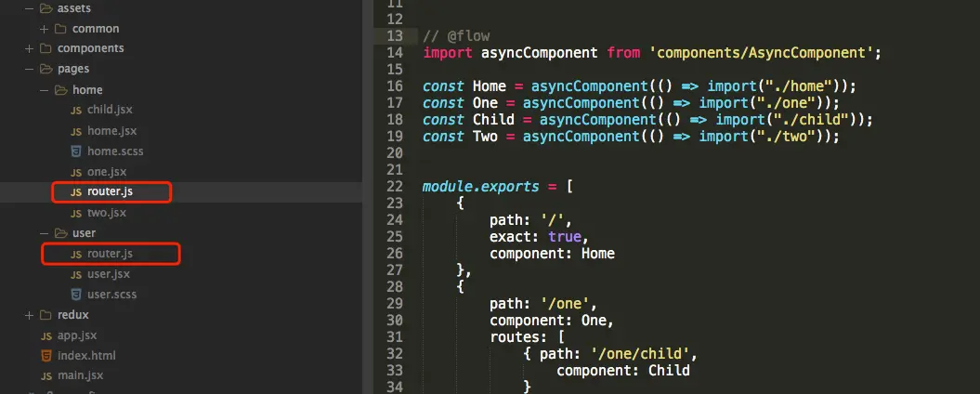Collapse the home folder

coord(44,90)
